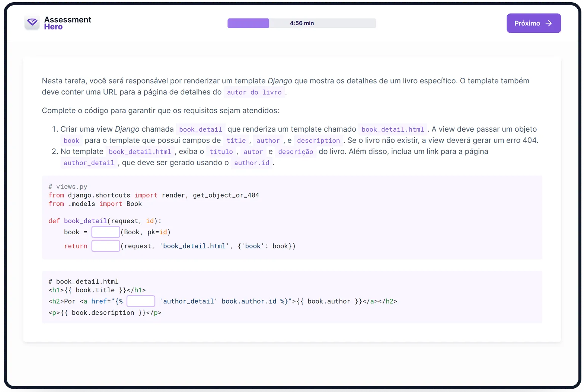Click the '<p>{{ book.description }}</p>' line

(x=105, y=313)
